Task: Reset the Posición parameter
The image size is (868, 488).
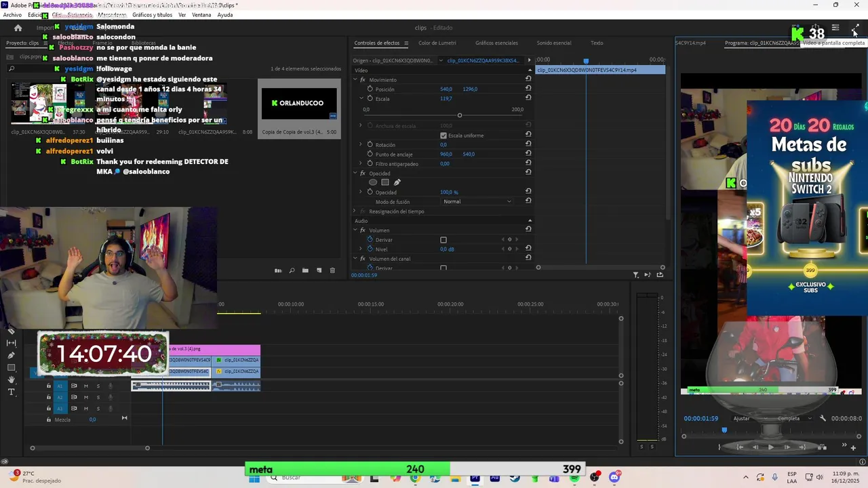Action: tap(528, 89)
